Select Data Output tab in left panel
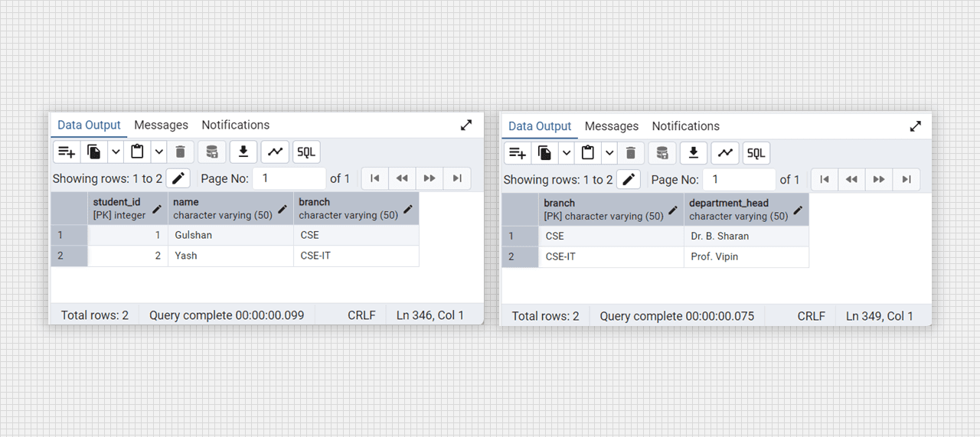Screen dimensions: 980x437 [x=89, y=125]
